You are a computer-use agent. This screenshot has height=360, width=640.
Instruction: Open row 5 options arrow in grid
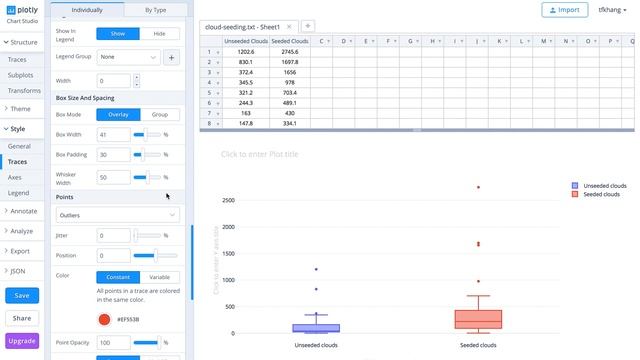(218, 93)
